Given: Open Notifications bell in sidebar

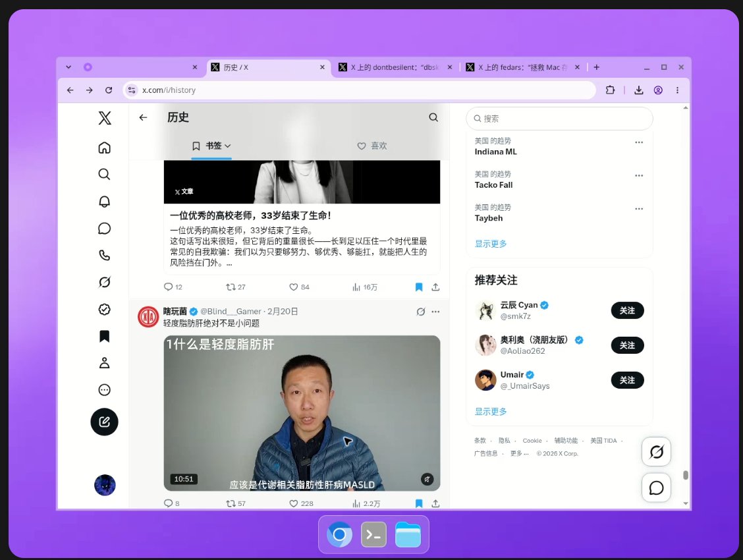Looking at the screenshot, I should 104,202.
